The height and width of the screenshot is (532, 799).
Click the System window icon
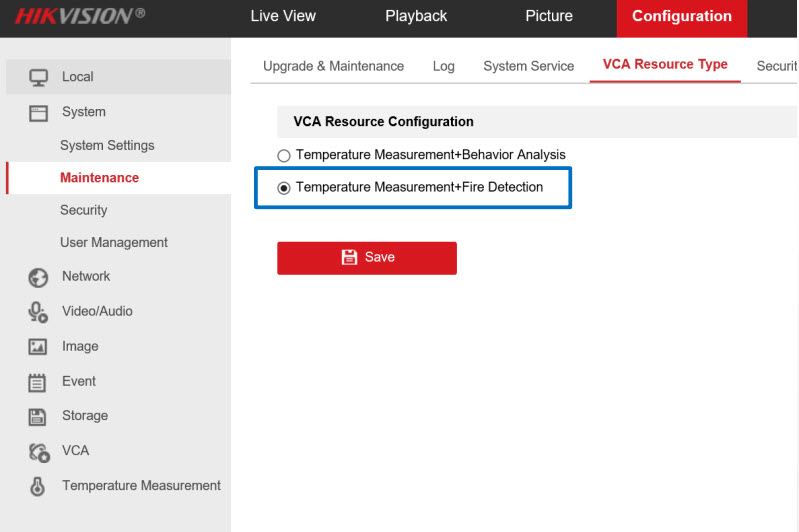click(38, 113)
